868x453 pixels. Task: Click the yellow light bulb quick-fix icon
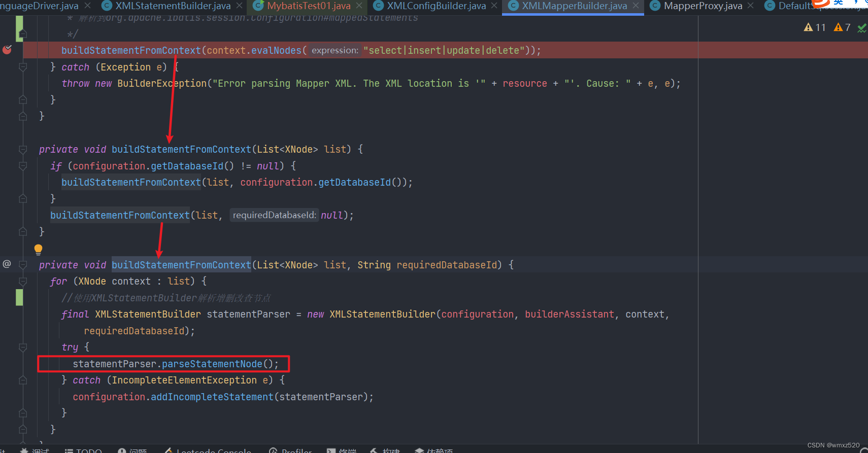click(x=38, y=249)
